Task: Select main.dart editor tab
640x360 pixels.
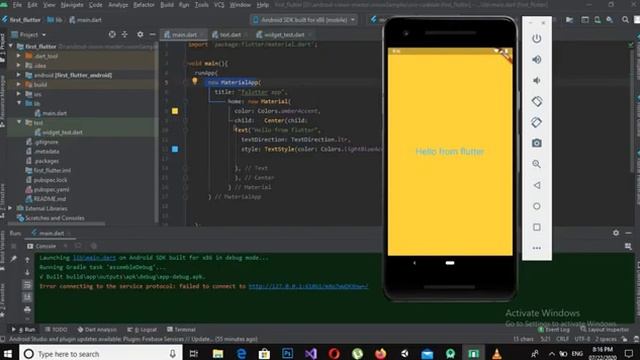Action: [183, 35]
